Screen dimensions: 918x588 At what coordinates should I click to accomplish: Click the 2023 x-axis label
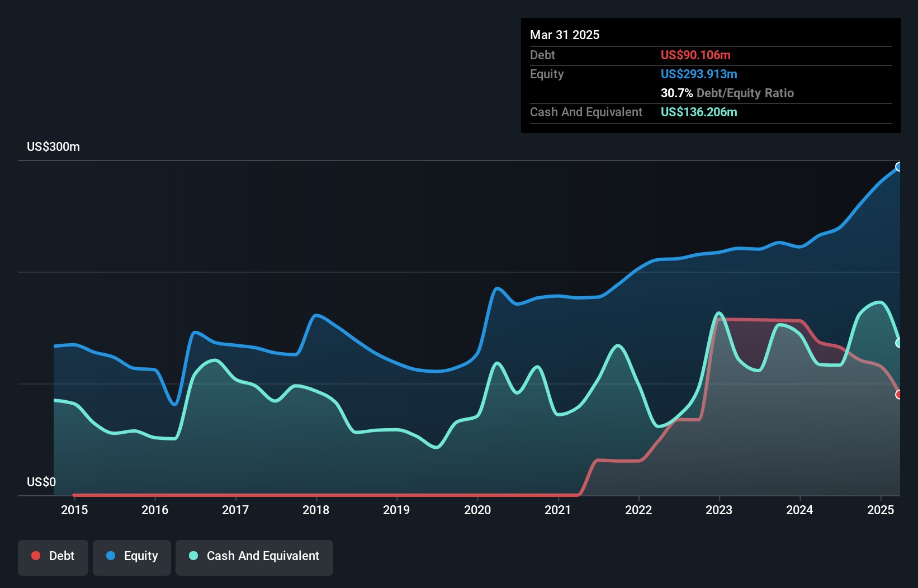coord(719,510)
